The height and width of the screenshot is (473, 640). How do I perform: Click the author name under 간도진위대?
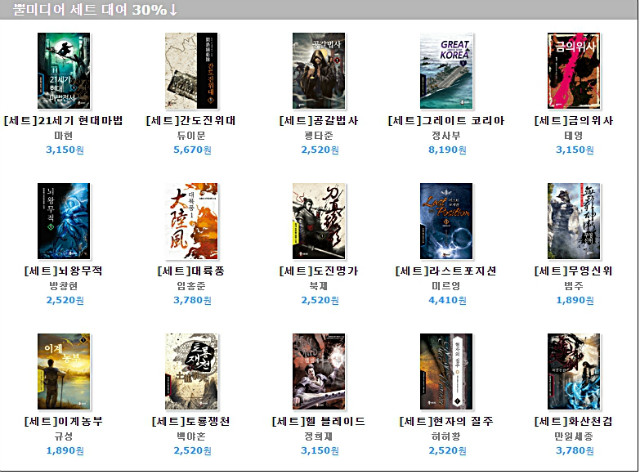click(x=191, y=135)
